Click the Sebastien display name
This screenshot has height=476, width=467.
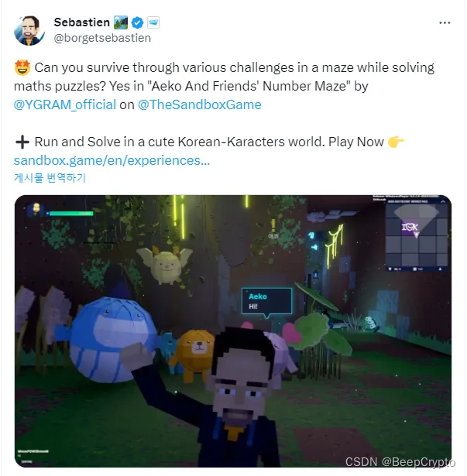pos(82,22)
